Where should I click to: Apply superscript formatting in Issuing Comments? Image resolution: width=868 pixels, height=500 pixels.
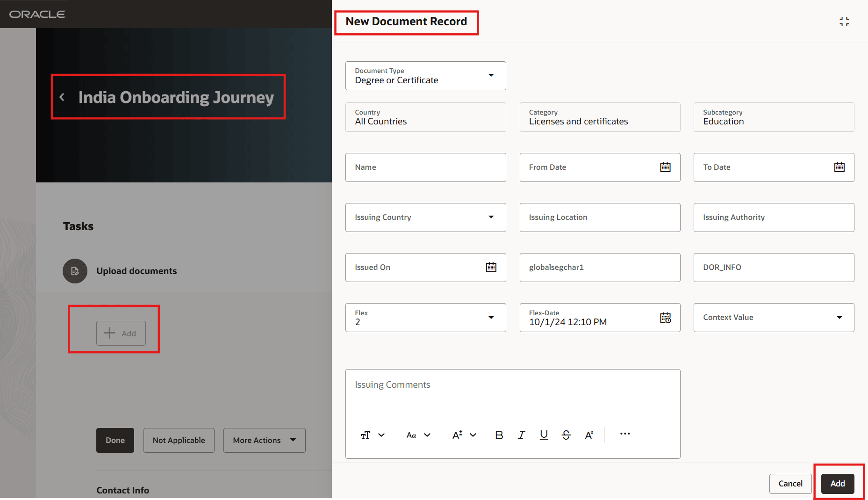(589, 435)
